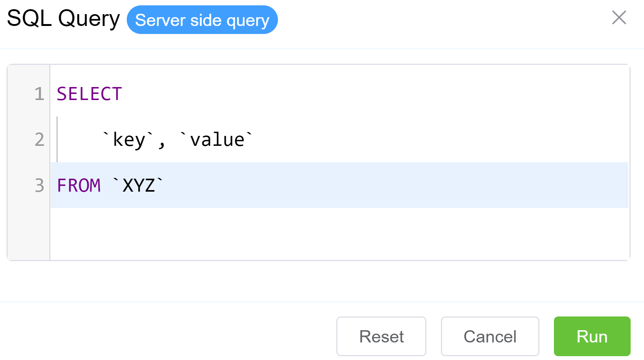Place cursor on the FROM keyword

(79, 186)
